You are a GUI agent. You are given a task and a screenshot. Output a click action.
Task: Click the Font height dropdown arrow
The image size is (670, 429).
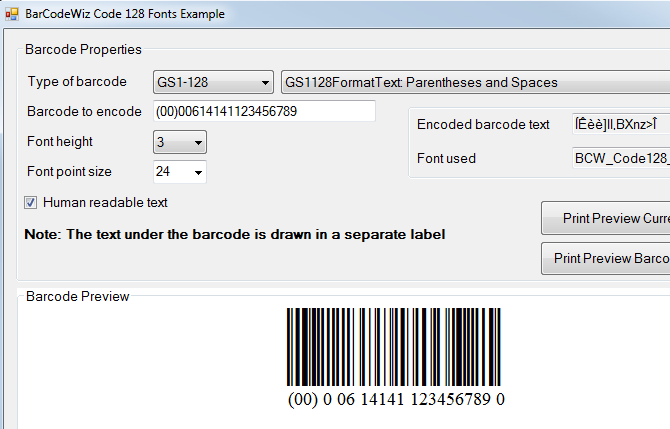click(x=198, y=142)
